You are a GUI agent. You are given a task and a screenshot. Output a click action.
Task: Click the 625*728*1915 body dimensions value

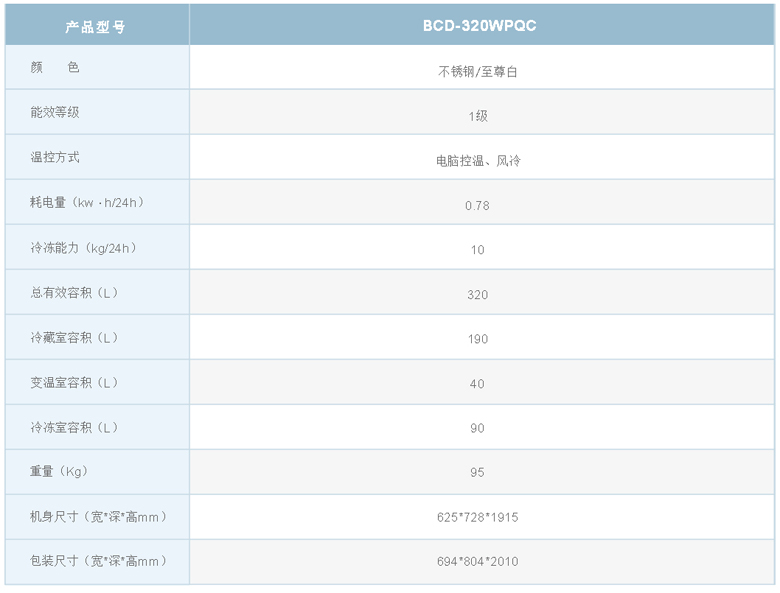[477, 518]
